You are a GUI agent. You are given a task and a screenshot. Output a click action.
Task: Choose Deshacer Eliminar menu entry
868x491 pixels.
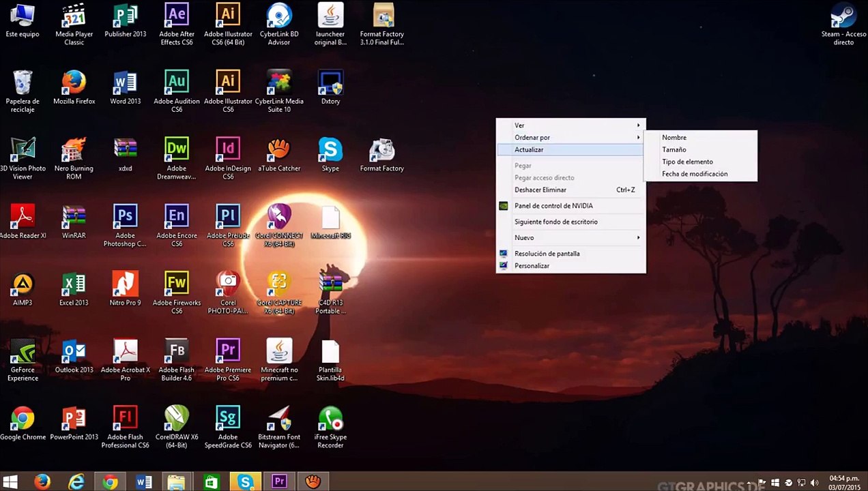click(570, 190)
